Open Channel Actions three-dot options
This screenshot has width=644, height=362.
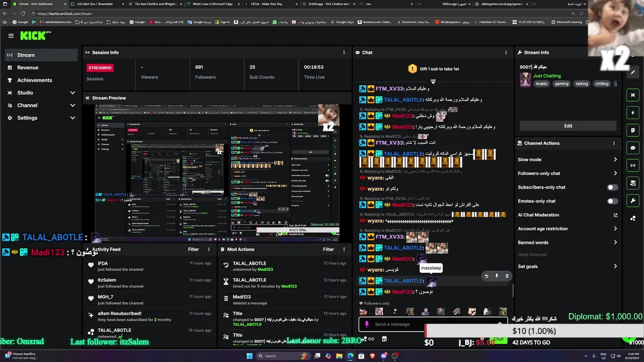[614, 143]
